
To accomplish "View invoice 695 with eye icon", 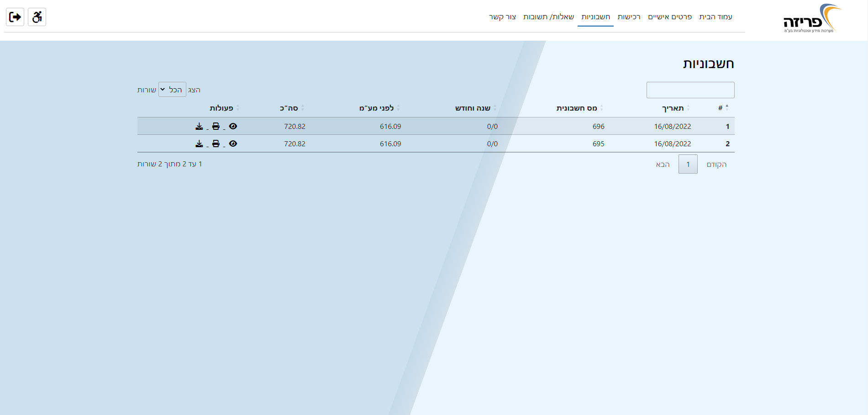I will [233, 144].
